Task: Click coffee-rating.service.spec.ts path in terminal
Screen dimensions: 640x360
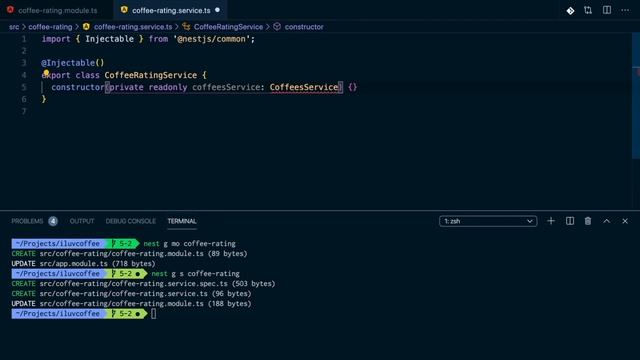Action: tap(133, 284)
